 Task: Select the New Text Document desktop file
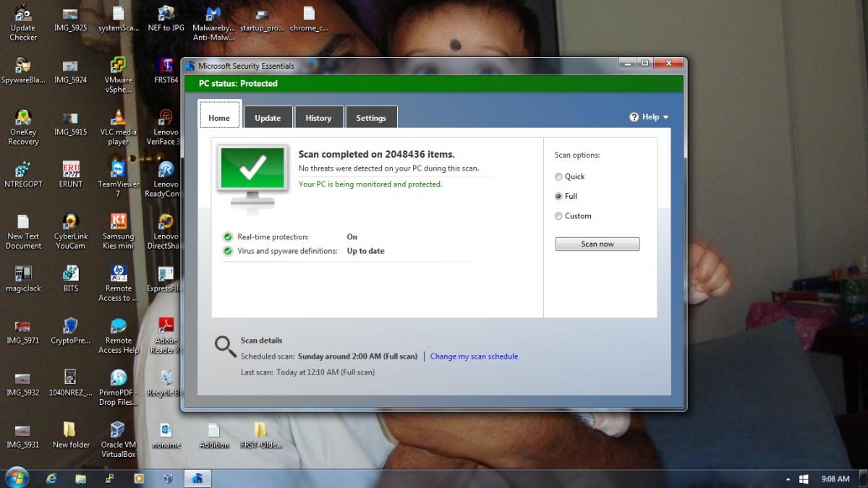pyautogui.click(x=23, y=231)
